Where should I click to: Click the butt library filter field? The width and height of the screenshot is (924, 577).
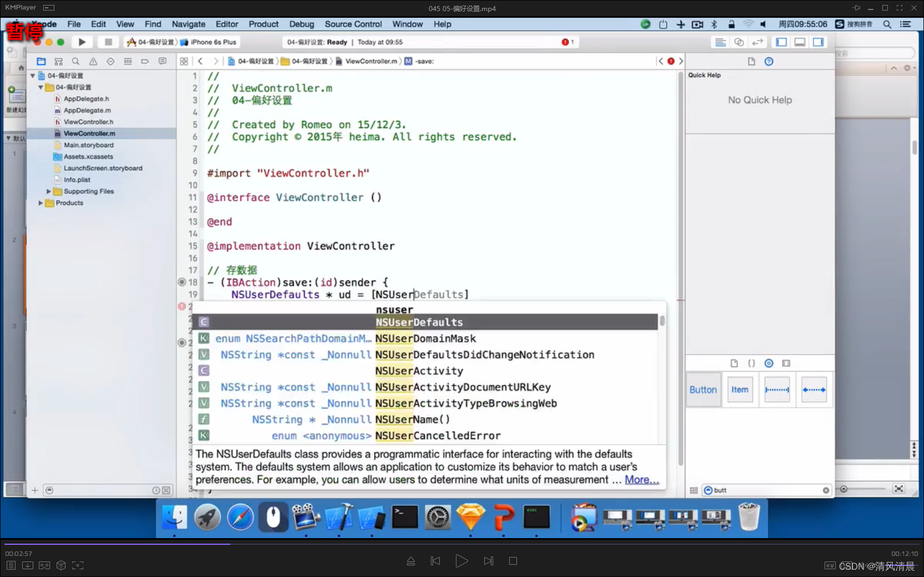coord(767,490)
